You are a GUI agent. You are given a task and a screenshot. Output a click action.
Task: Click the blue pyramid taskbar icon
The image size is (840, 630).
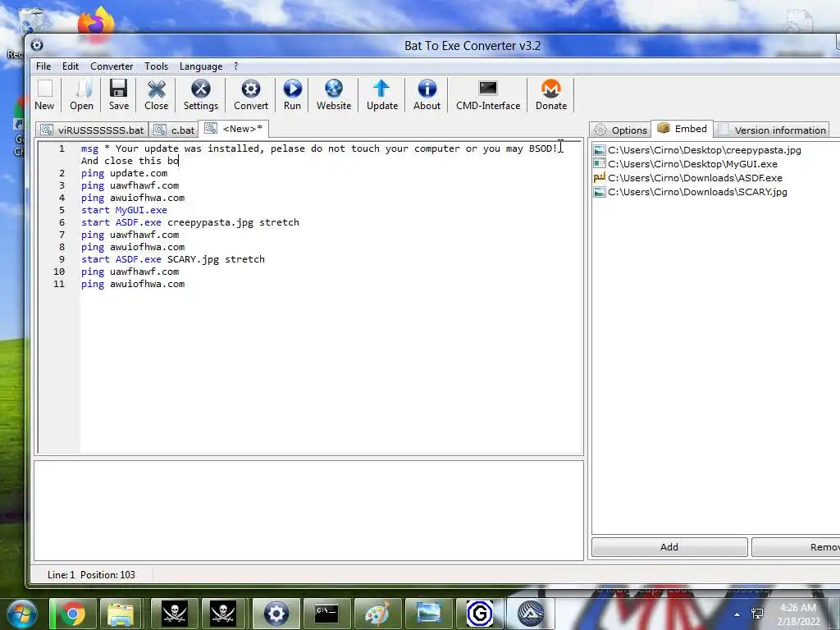(531, 613)
